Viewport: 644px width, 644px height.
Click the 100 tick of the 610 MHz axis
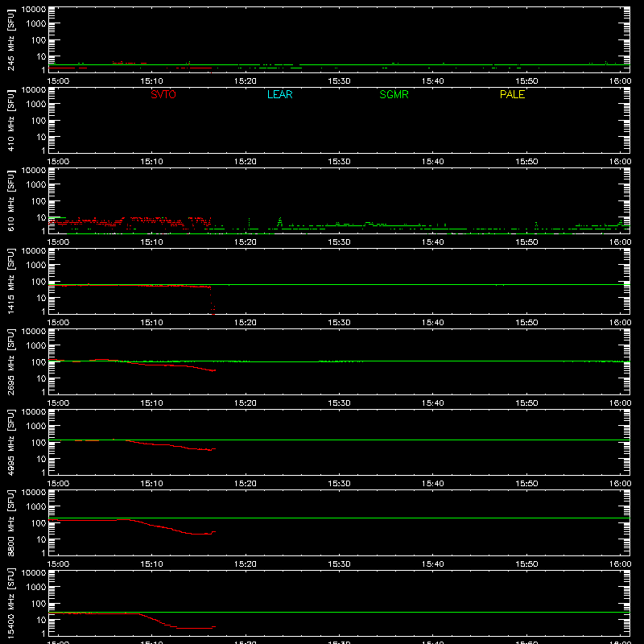[39, 200]
